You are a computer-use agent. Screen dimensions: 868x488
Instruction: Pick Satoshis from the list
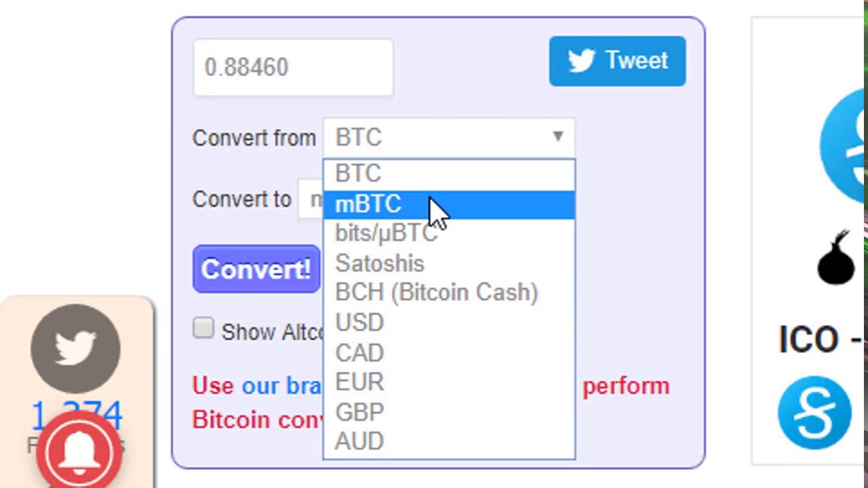(380, 264)
